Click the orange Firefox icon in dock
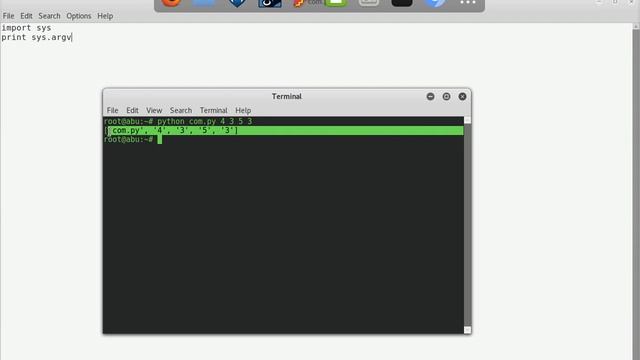 click(171, 3)
